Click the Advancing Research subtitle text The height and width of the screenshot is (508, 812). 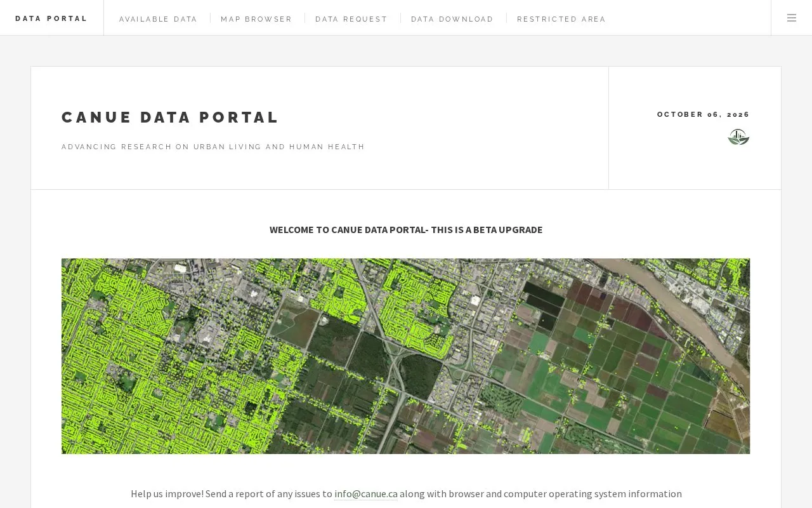point(213,147)
